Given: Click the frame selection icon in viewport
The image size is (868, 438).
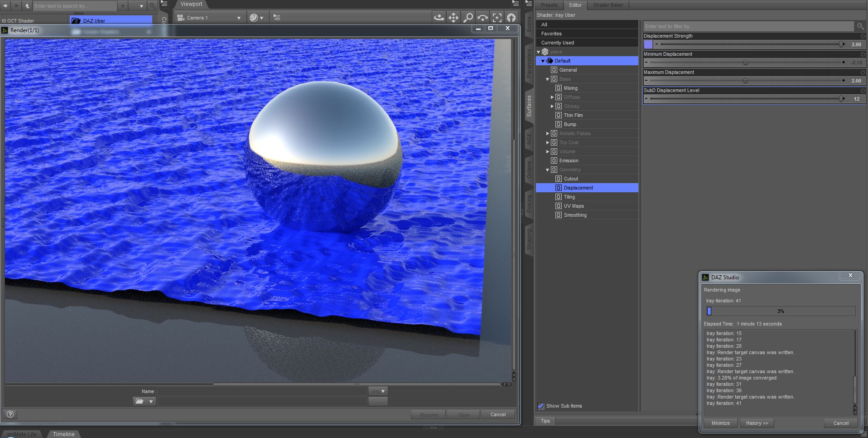Looking at the screenshot, I should coord(497,18).
